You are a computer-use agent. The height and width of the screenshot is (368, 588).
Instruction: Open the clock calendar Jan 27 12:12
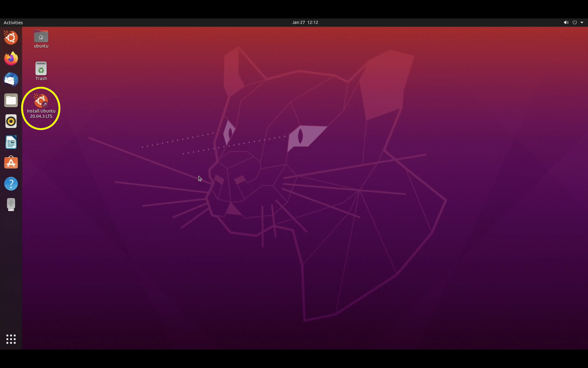pyautogui.click(x=305, y=22)
